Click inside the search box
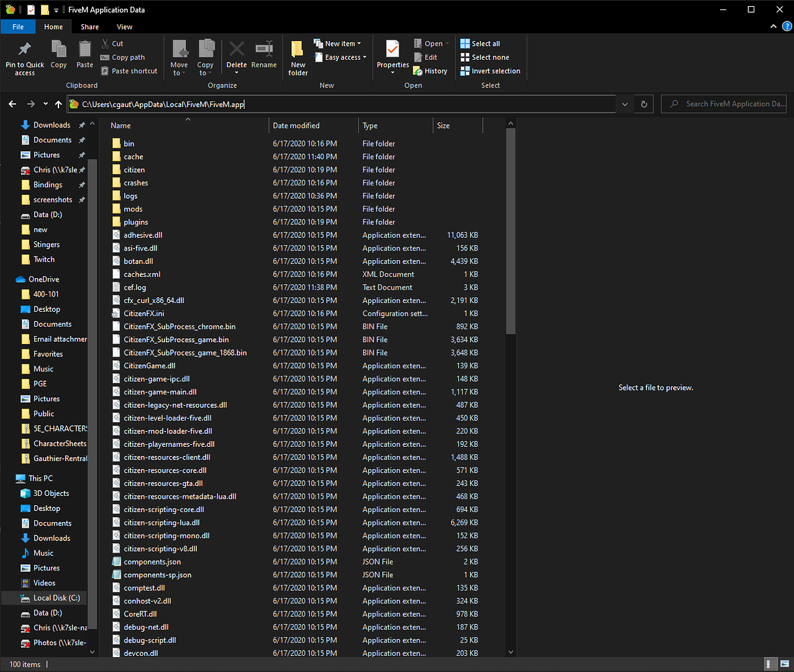Viewport: 794px width, 672px height. coord(725,104)
